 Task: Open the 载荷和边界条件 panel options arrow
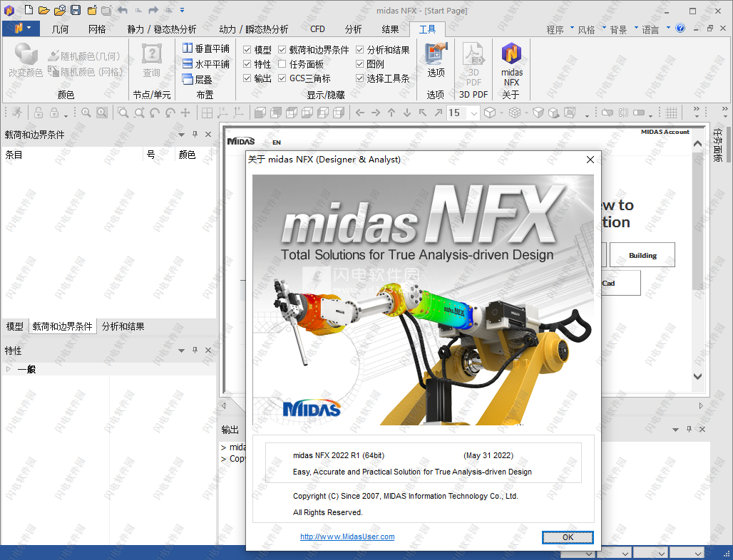[x=181, y=135]
